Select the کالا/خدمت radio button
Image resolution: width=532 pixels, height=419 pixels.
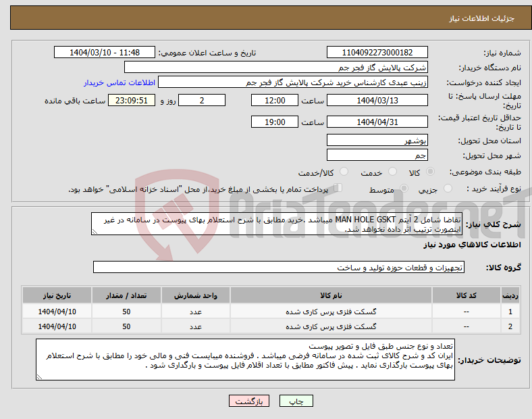[344, 172]
